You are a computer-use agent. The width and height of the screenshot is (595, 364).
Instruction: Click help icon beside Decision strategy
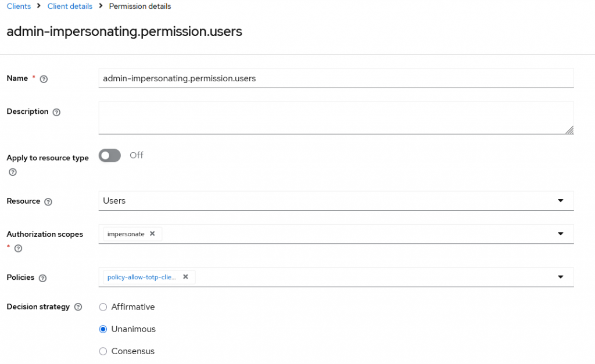click(78, 307)
